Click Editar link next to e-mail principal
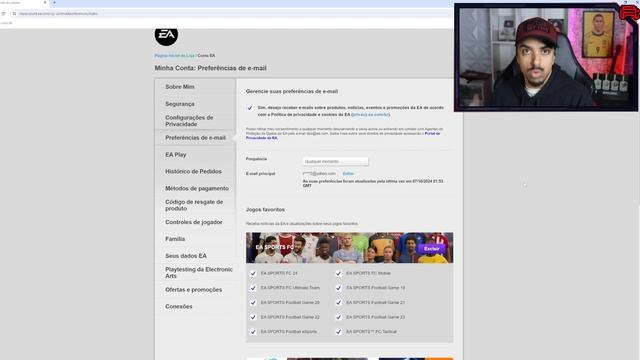This screenshot has width=640, height=360. (348, 174)
